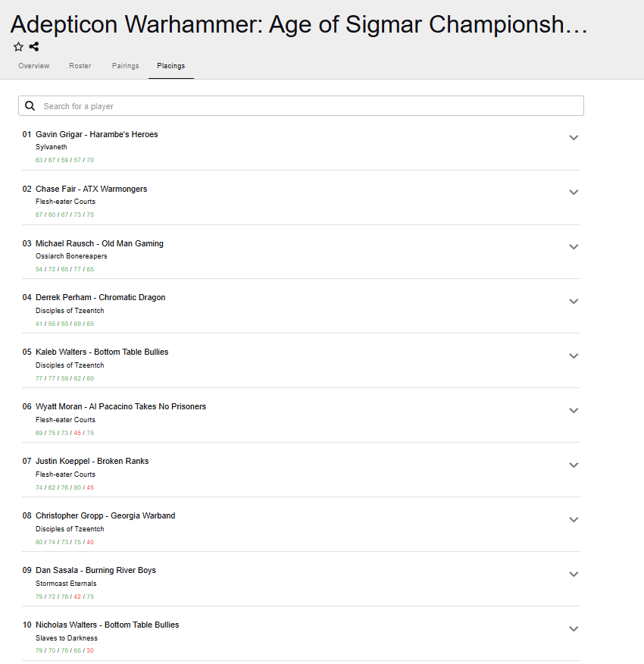Click Dan Sasala - Burning River Boys
Screen dimensions: 644x664
pos(95,570)
